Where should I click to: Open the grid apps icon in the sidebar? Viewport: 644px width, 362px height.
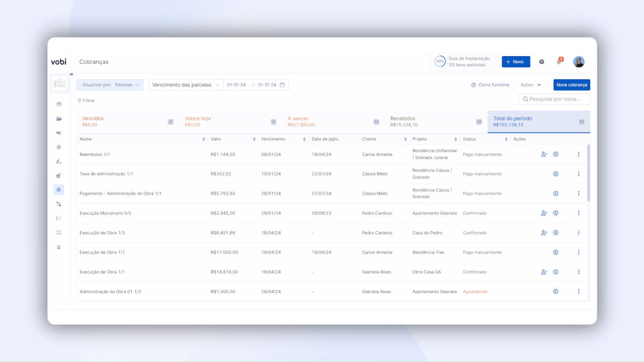[x=59, y=232]
